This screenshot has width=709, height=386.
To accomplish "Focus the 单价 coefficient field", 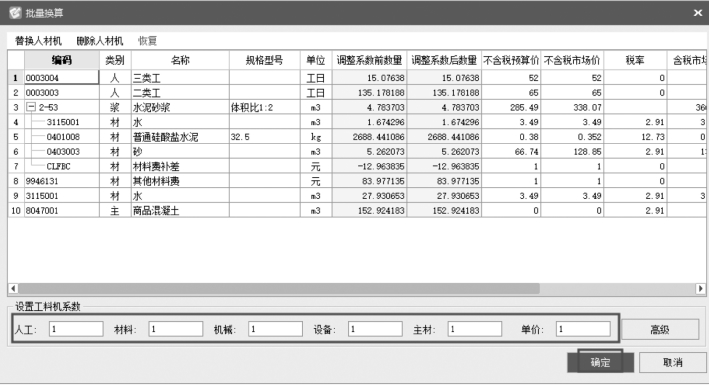I will point(583,329).
